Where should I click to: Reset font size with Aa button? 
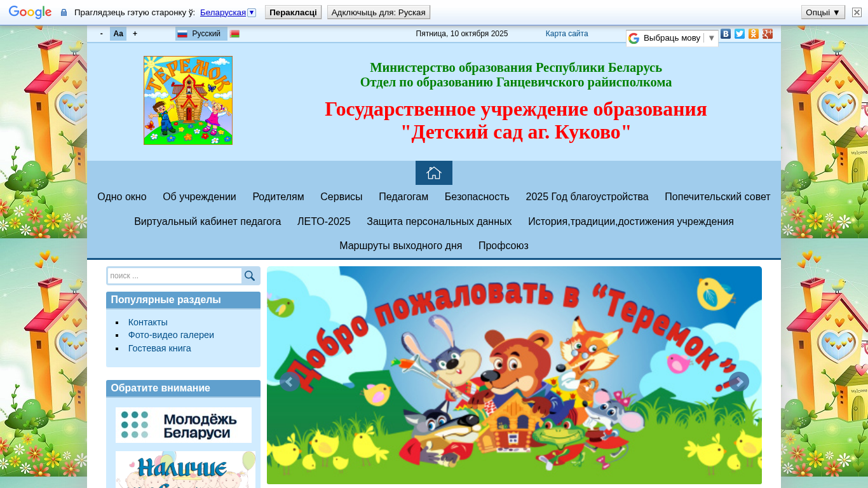coord(118,34)
